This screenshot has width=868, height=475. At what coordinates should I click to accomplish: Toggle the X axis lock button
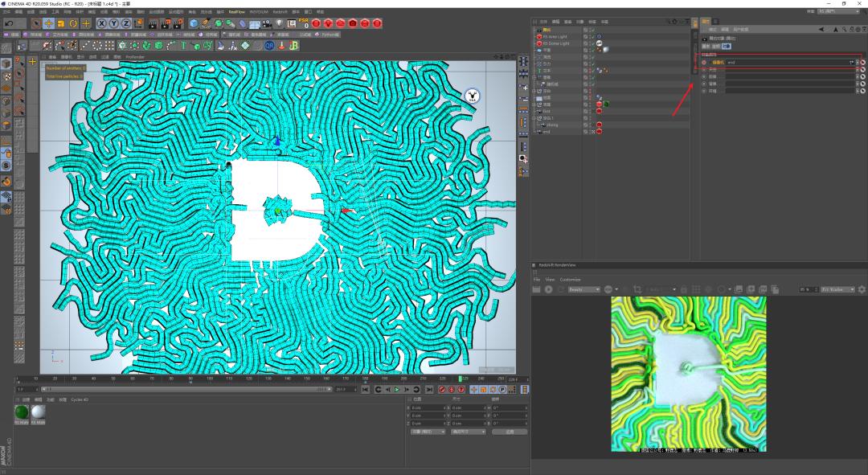(x=102, y=23)
